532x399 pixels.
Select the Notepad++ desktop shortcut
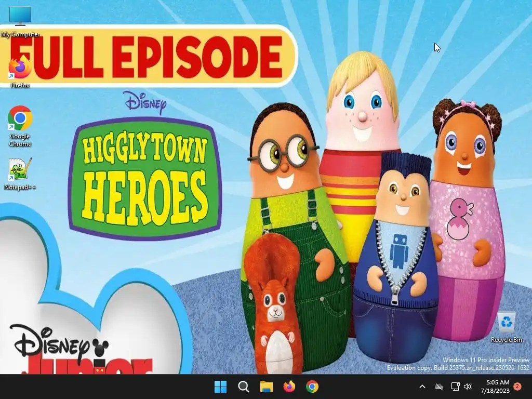click(20, 174)
